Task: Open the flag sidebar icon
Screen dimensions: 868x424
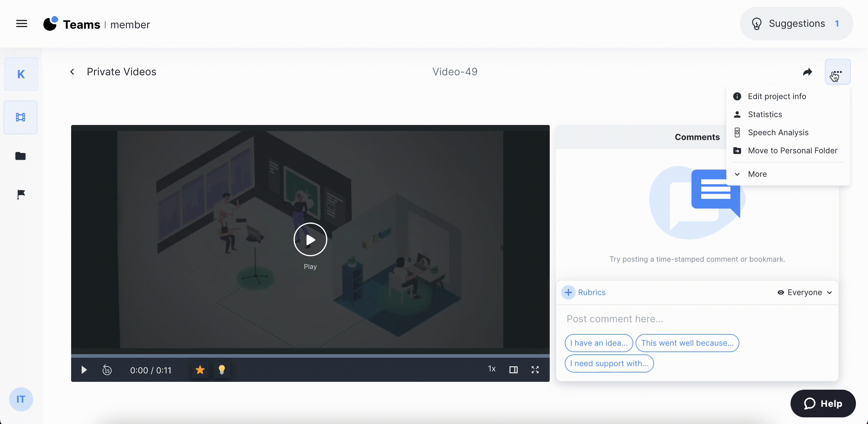Action: pyautogui.click(x=21, y=194)
